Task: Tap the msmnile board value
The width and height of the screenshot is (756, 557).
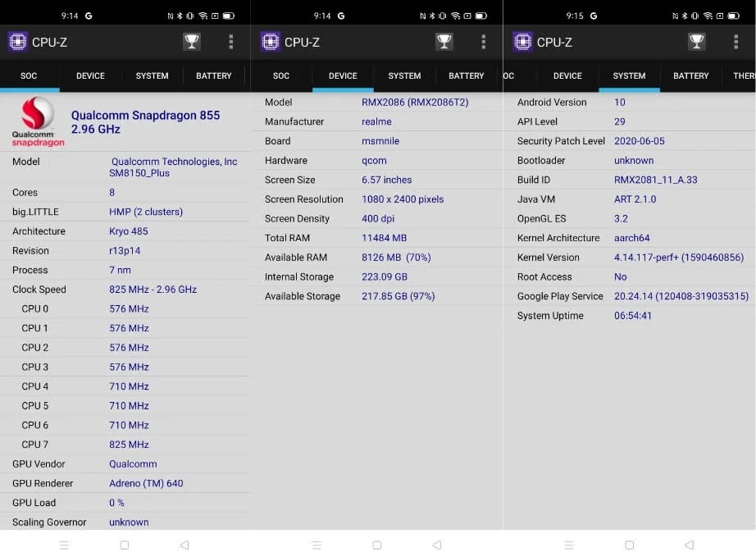Action: pyautogui.click(x=380, y=141)
